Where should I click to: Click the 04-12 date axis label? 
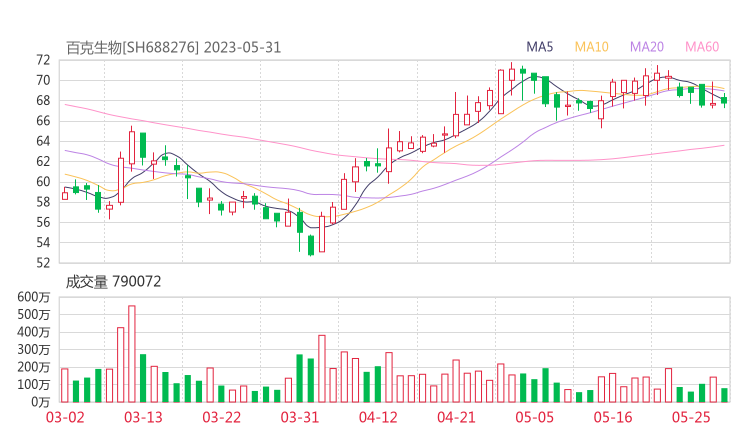tap(378, 417)
